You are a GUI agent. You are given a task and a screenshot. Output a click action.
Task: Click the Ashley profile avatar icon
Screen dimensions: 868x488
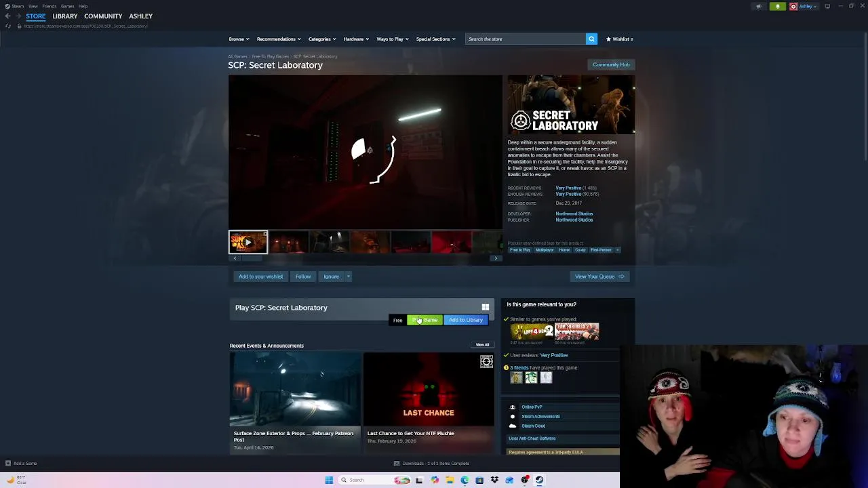tap(793, 6)
